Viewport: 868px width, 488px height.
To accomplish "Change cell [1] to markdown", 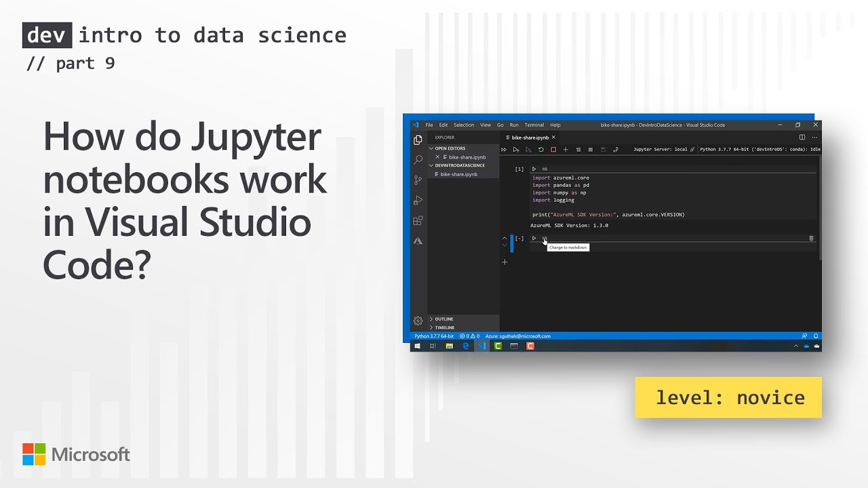I will coord(545,169).
